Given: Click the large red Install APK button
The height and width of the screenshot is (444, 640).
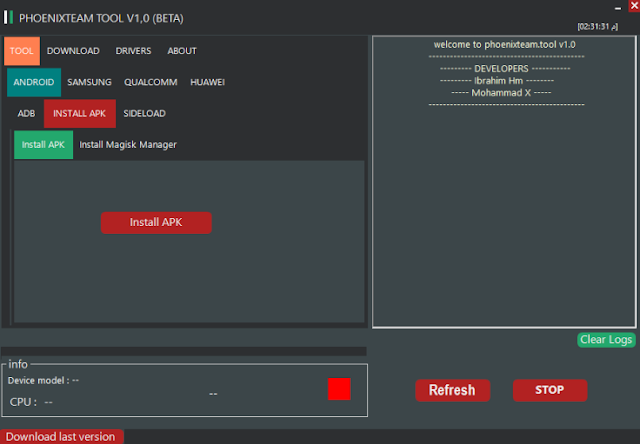Looking at the screenshot, I should click(156, 222).
